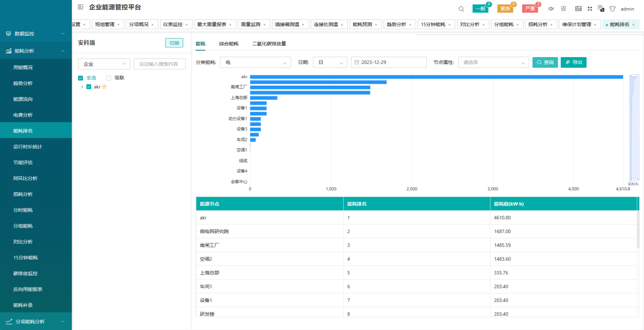
Task: Click the 导出 button
Action: 574,62
